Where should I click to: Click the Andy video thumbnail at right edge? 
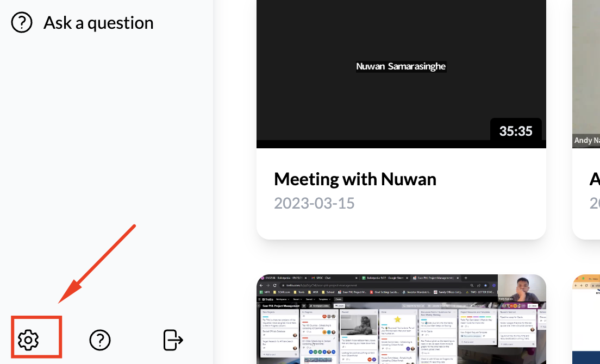click(586, 74)
